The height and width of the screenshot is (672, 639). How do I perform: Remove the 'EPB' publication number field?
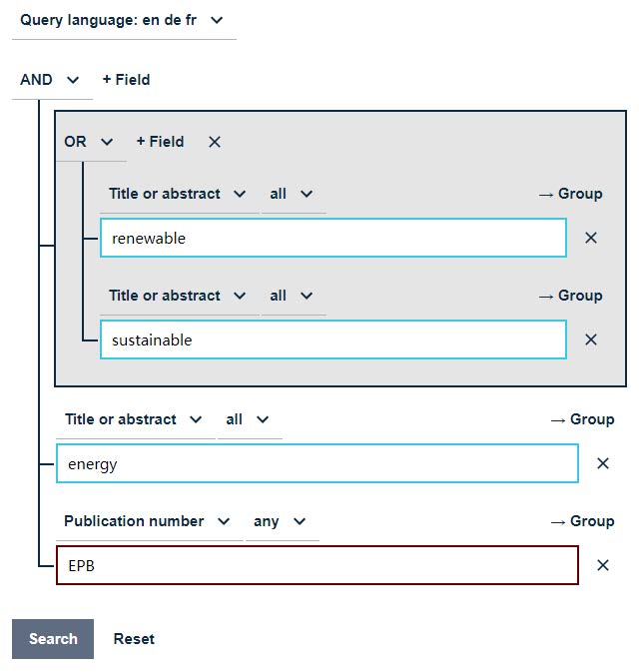(603, 565)
